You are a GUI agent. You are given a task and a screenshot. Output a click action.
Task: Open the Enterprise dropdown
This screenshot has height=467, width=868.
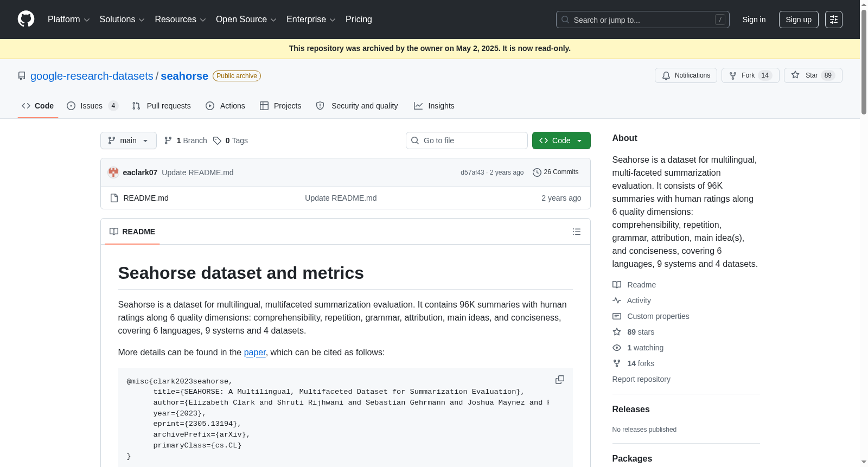click(x=311, y=20)
